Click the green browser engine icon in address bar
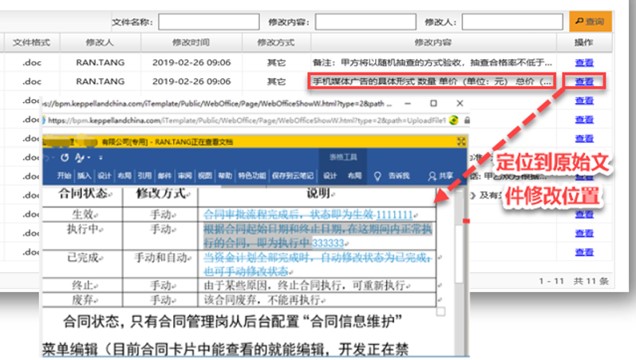Screen dimensions: 636x360 (x=454, y=120)
